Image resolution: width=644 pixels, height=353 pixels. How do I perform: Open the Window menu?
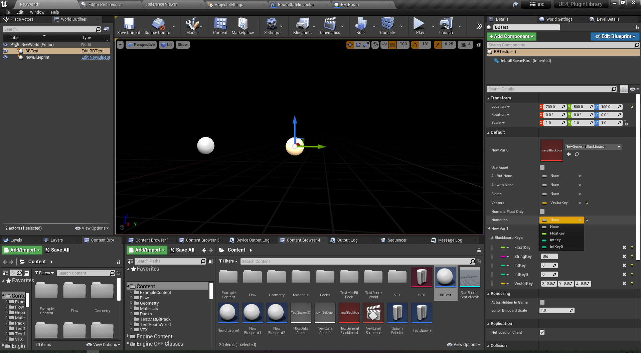[37, 12]
